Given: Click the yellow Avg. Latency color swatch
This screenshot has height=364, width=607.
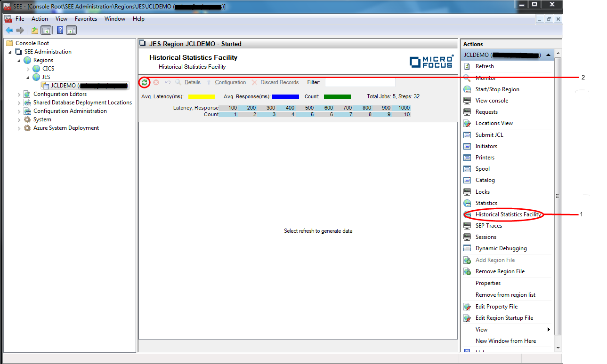Looking at the screenshot, I should click(202, 97).
